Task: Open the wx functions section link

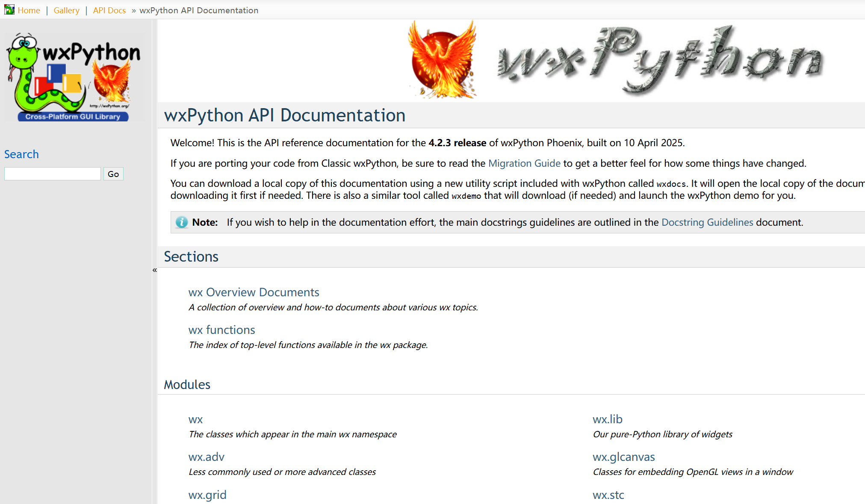Action: (x=221, y=330)
